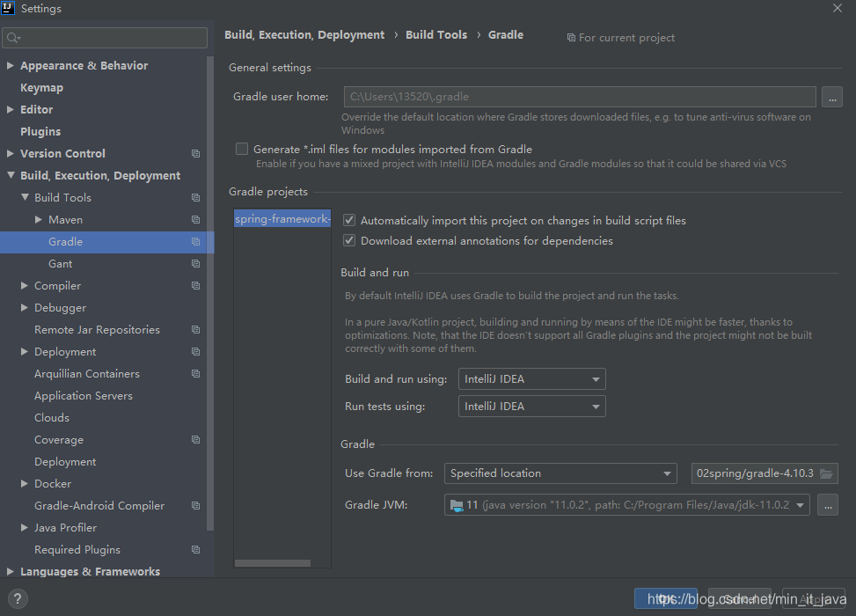Screen dimensions: 856x616
Task: Expand the Compiler node
Action: (24, 286)
